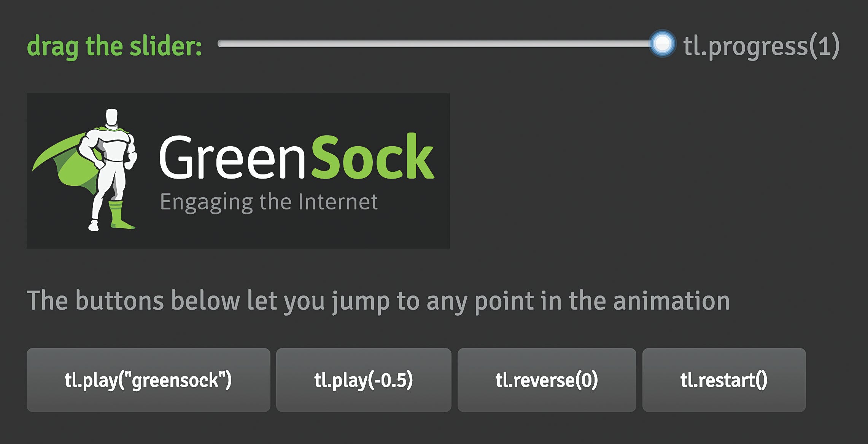
Task: Click the tl.progress(1) readout text
Action: tap(761, 46)
